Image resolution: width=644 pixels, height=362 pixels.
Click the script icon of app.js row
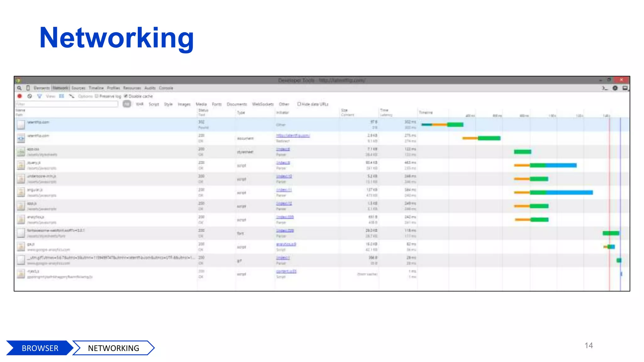pos(21,206)
